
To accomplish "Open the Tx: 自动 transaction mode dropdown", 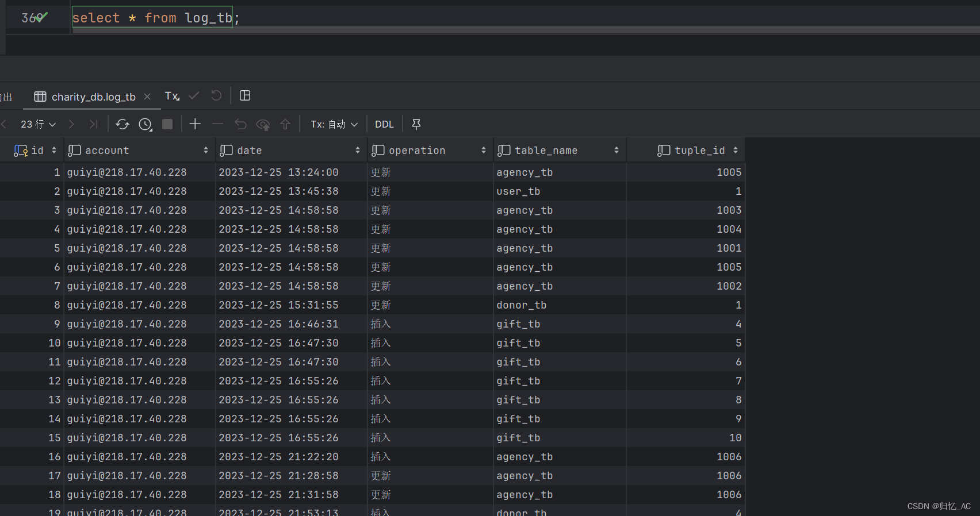I will pyautogui.click(x=334, y=124).
